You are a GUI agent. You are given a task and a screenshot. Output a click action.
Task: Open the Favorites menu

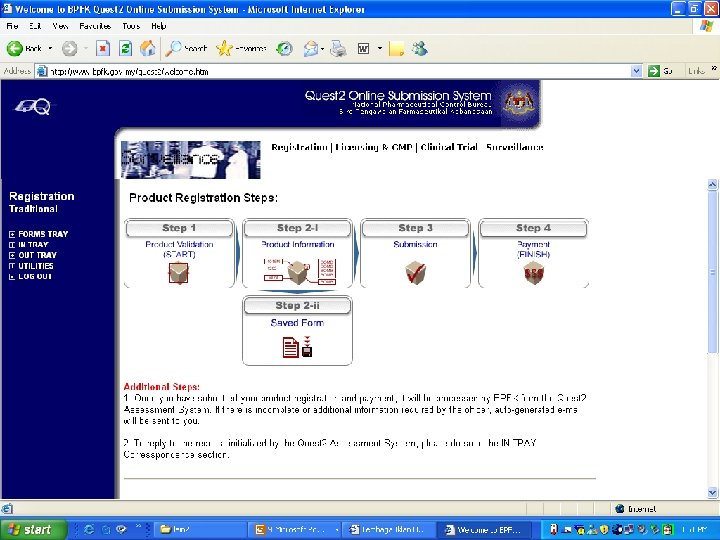pos(95,26)
